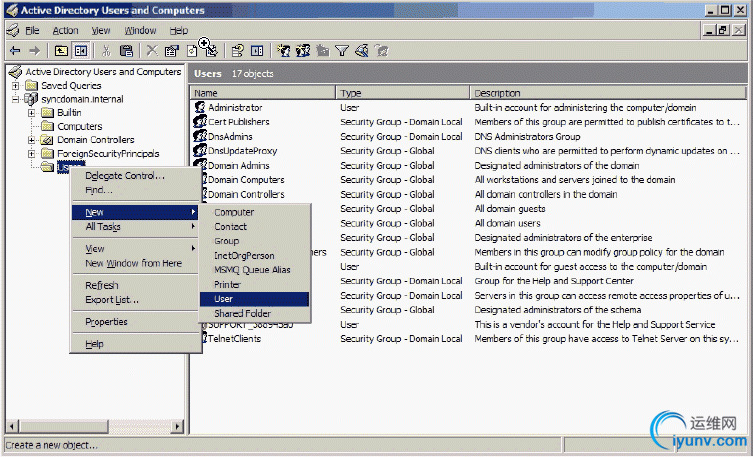Click the Administrator user icon in list
753x457 pixels.
point(200,107)
